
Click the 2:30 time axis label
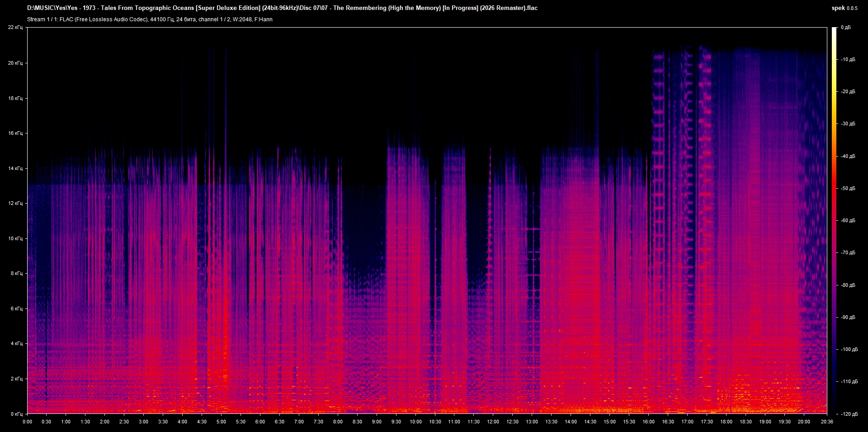pos(124,422)
